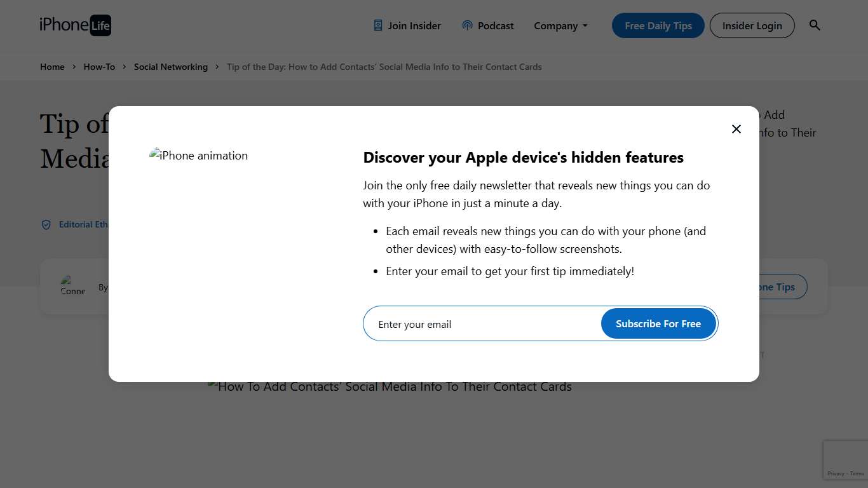The height and width of the screenshot is (488, 868).
Task: Open Social Networking breadcrumb link
Action: point(170,67)
